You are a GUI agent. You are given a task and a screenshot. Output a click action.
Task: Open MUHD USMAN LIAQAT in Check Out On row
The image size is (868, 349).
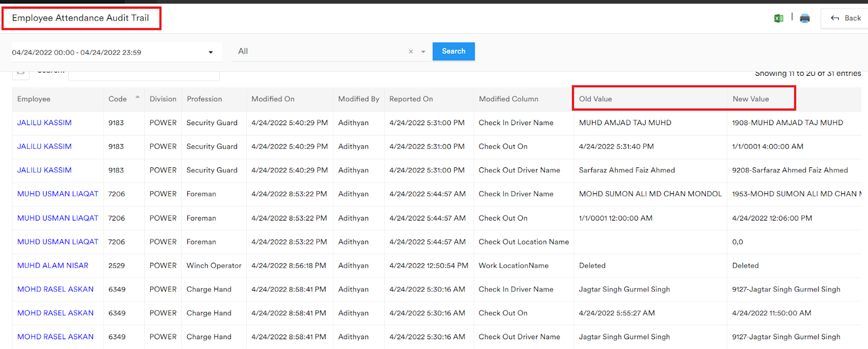(x=58, y=218)
